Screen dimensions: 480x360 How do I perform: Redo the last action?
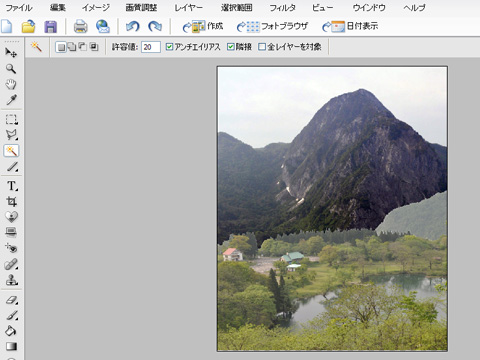[155, 26]
